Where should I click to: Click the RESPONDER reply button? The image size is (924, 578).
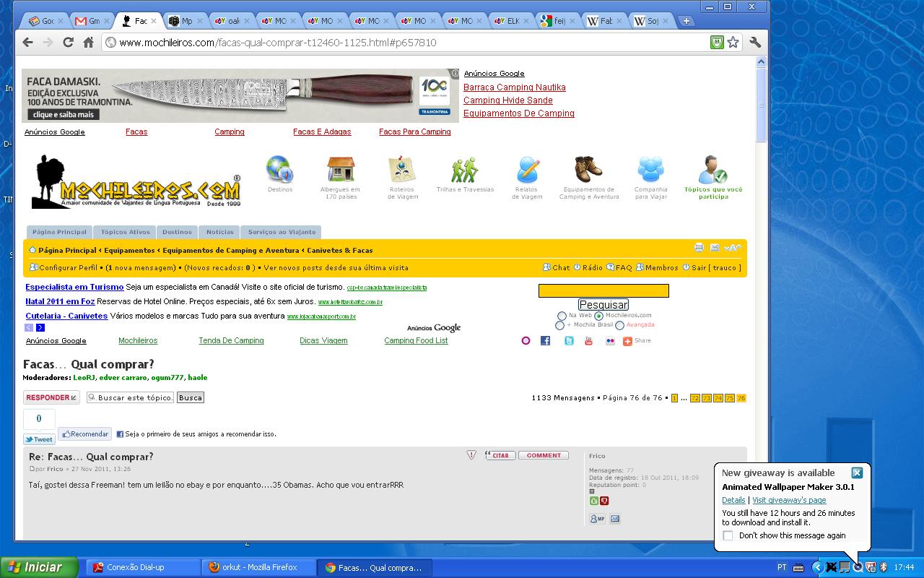tap(51, 397)
